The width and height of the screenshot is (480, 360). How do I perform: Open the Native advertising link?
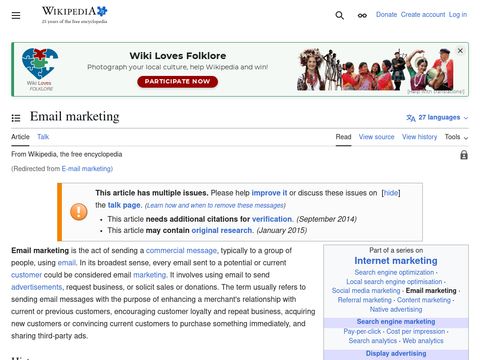point(396,309)
